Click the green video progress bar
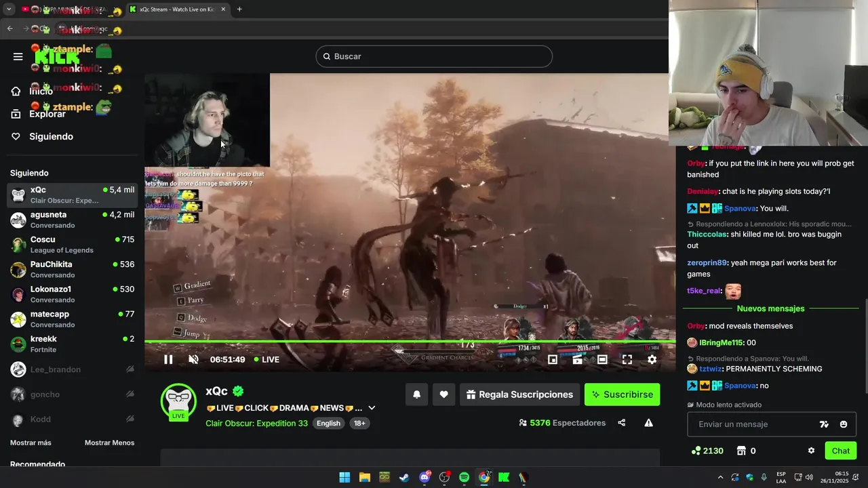This screenshot has width=868, height=488. coord(410,342)
